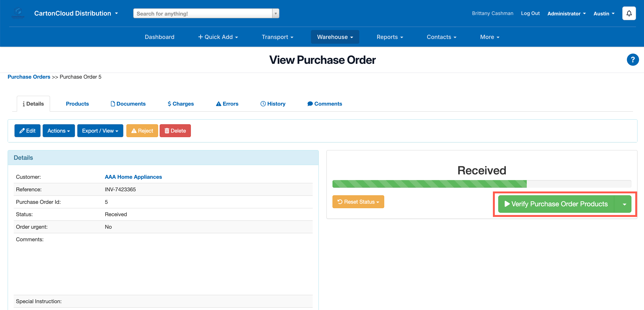The width and height of the screenshot is (644, 310).
Task: Open the Comments tab with speech bubble
Action: coord(324,104)
